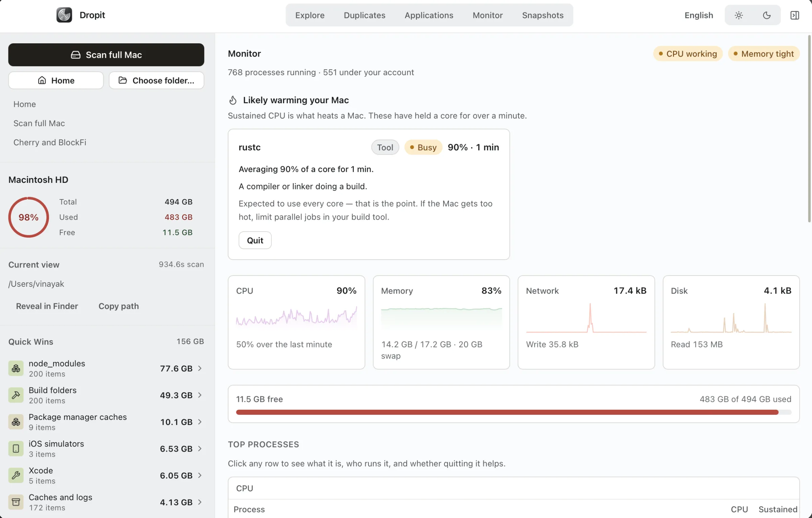
Task: Click the Tool tag on rustc
Action: tap(385, 147)
